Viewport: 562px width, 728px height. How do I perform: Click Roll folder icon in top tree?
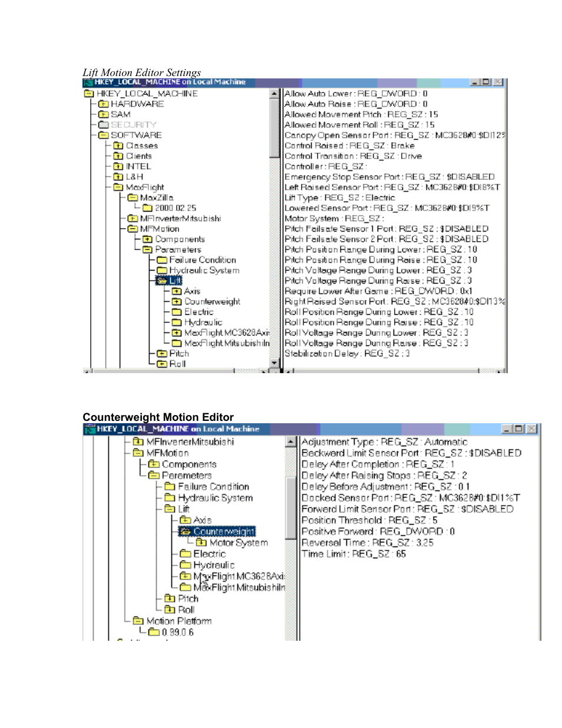[162, 364]
